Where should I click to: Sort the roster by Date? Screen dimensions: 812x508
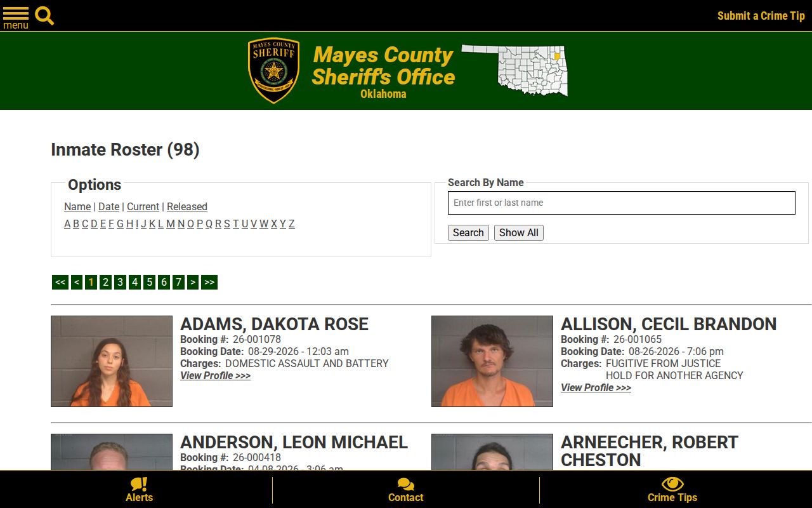click(109, 206)
